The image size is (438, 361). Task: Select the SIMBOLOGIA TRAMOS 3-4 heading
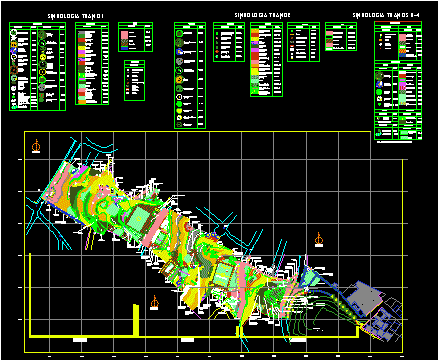[x=386, y=15]
